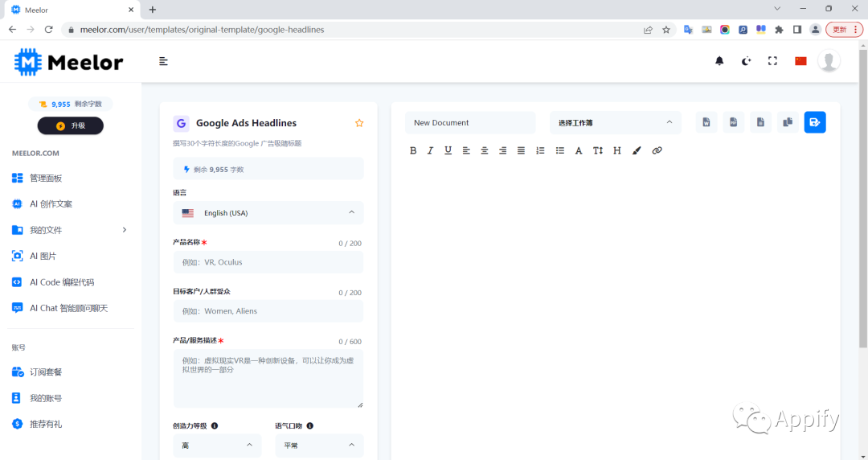Go back with browser back arrow

(x=12, y=30)
